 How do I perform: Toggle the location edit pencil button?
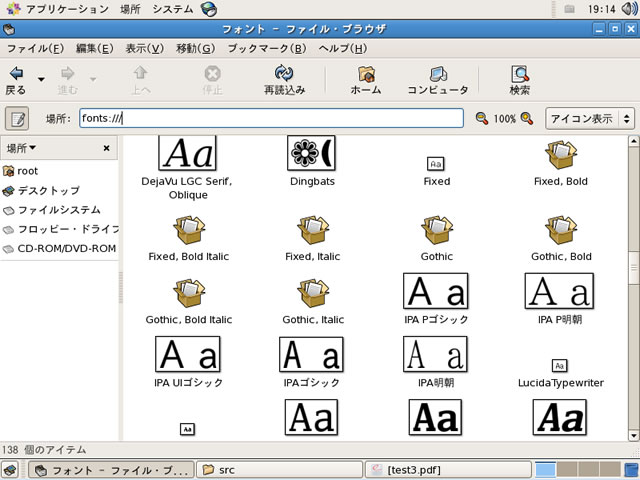[x=17, y=118]
